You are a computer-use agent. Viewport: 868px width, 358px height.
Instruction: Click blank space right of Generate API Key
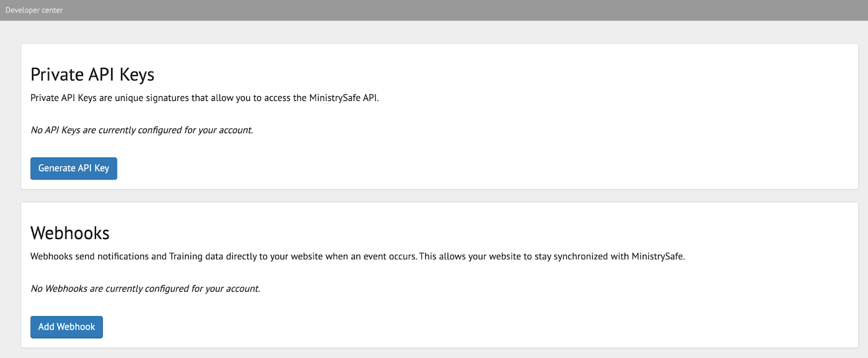[x=434, y=168]
